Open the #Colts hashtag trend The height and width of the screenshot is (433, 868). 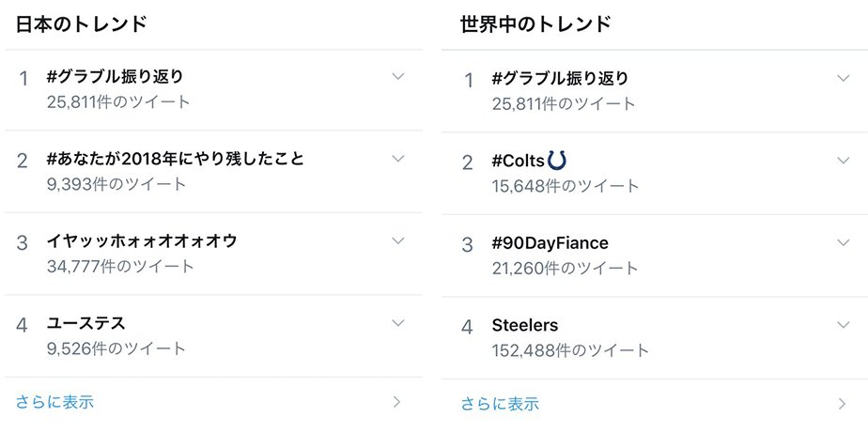pos(519,162)
